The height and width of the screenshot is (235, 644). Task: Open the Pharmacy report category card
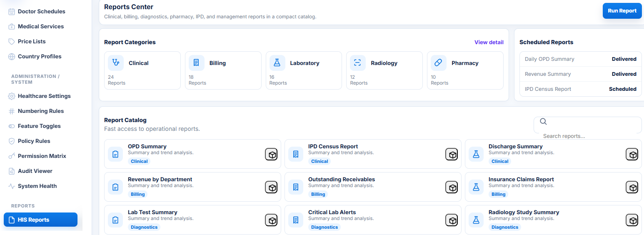coord(465,70)
